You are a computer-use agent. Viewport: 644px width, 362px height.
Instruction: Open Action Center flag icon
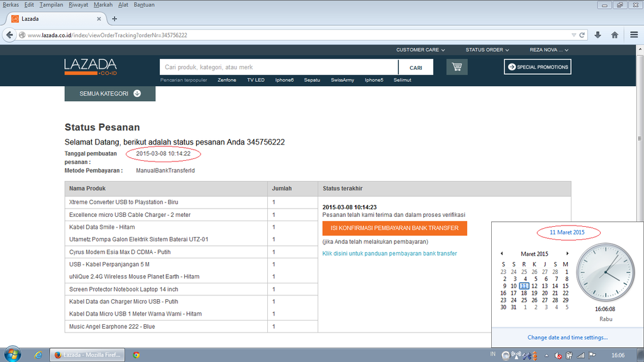[592, 356]
